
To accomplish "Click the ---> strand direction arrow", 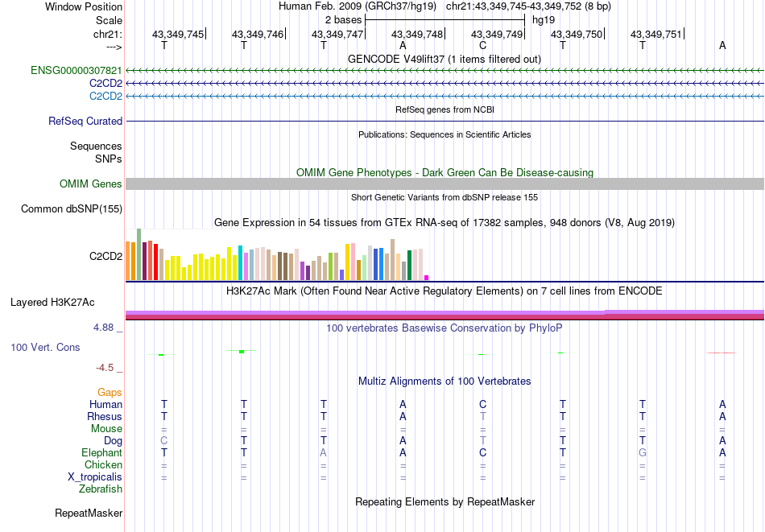I will pos(114,47).
